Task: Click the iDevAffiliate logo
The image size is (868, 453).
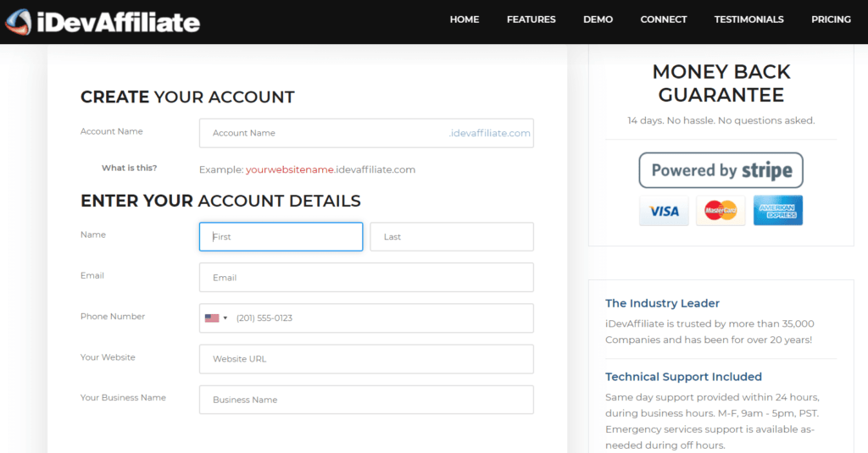Action: pyautogui.click(x=103, y=21)
